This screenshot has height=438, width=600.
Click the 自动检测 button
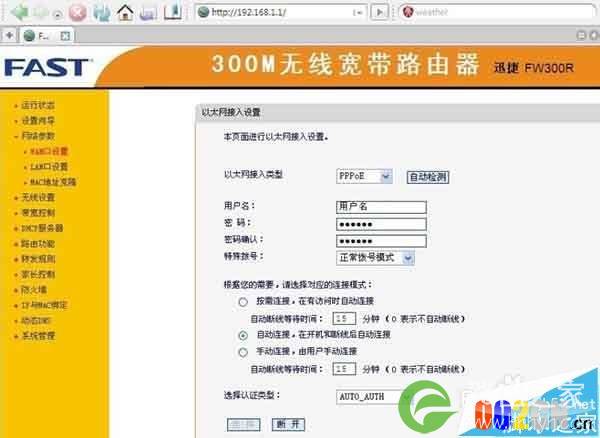428,177
